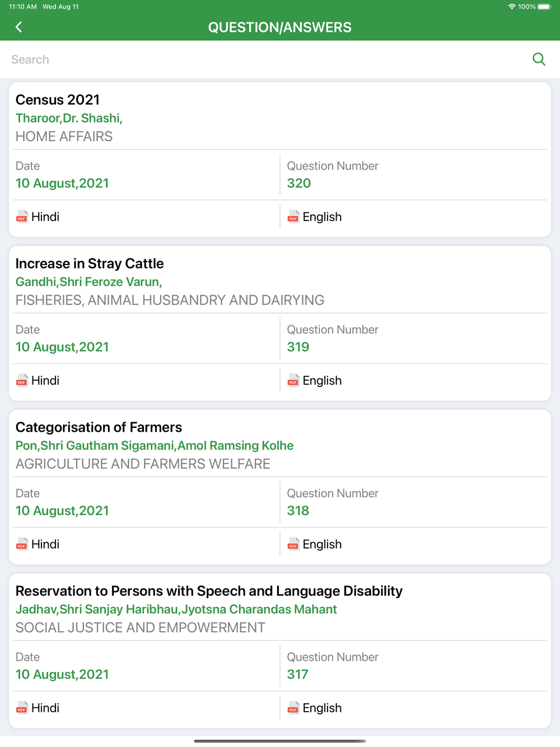Open English PDF icon for Categorisation of Farmers
Screen dimensions: 560x747
pos(293,544)
